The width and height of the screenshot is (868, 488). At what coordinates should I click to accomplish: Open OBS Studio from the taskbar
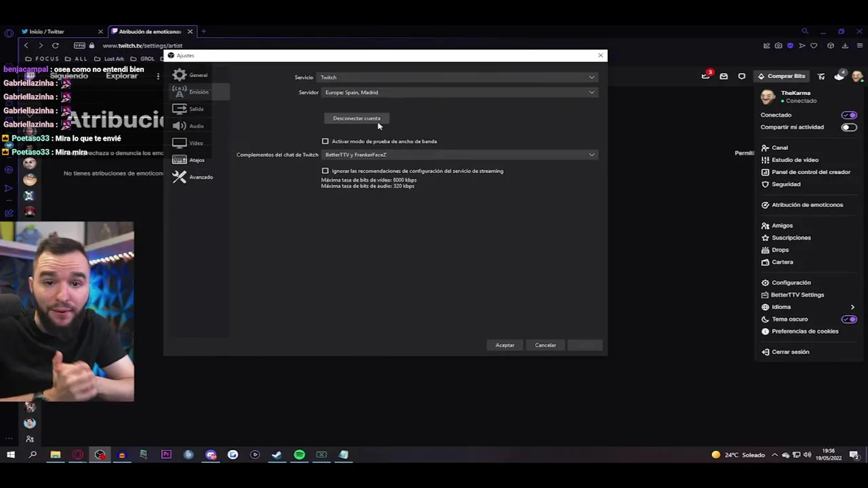[100, 455]
